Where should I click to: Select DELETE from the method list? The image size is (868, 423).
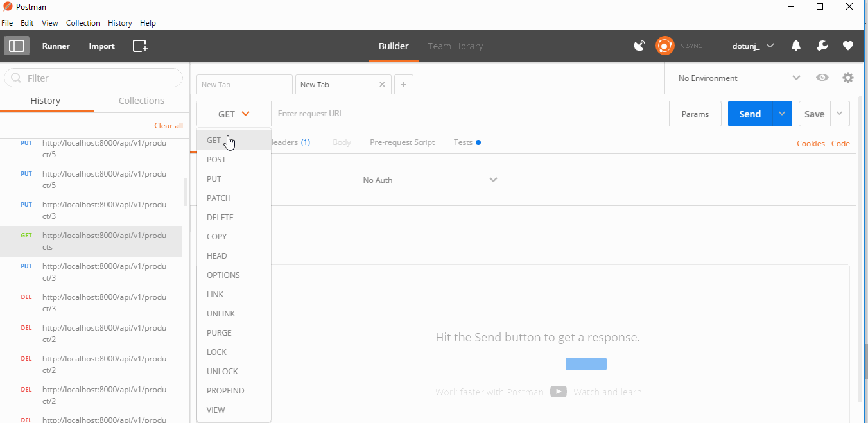pos(234,217)
